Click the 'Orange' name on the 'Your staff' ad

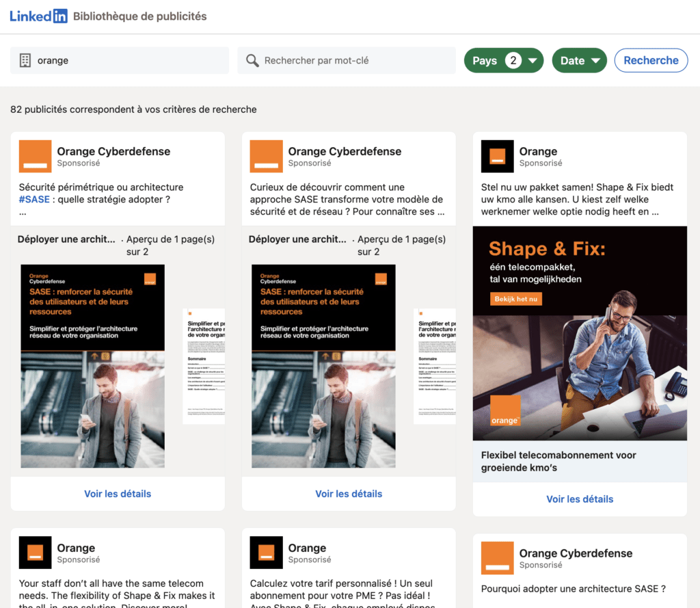76,548
